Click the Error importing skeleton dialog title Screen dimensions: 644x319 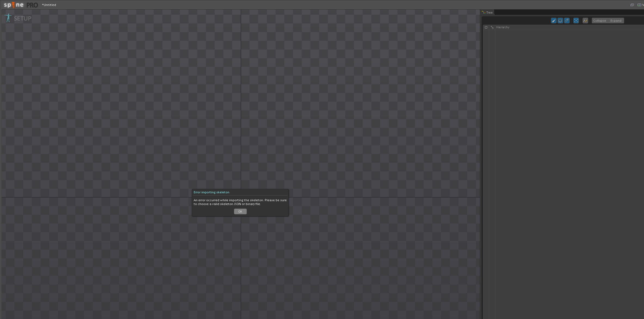[211, 192]
